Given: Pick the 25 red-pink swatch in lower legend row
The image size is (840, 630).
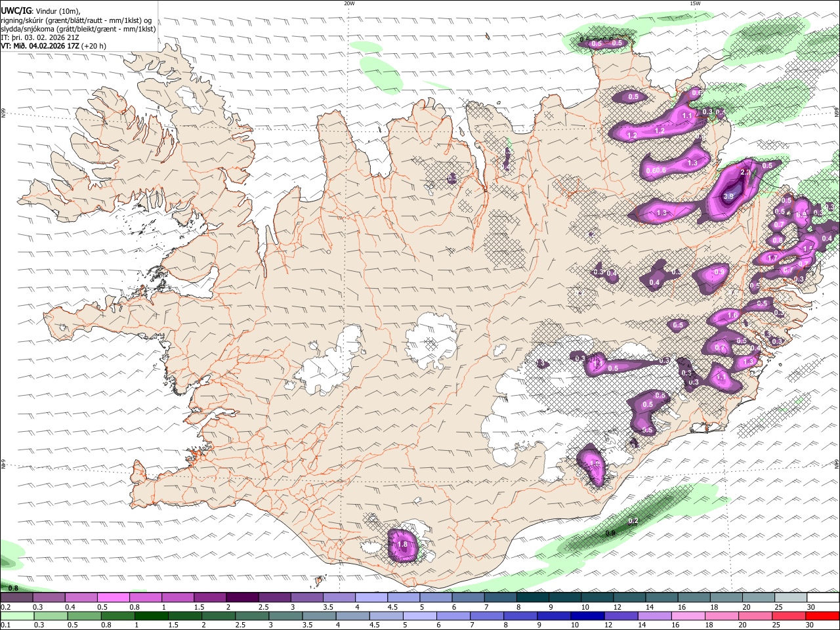Looking at the screenshot, I should pos(789,616).
